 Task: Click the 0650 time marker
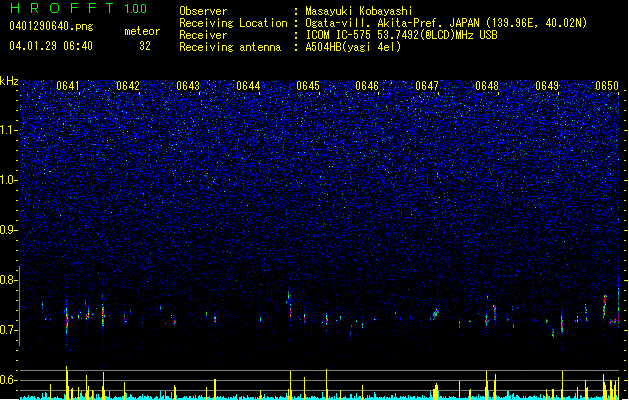point(607,86)
